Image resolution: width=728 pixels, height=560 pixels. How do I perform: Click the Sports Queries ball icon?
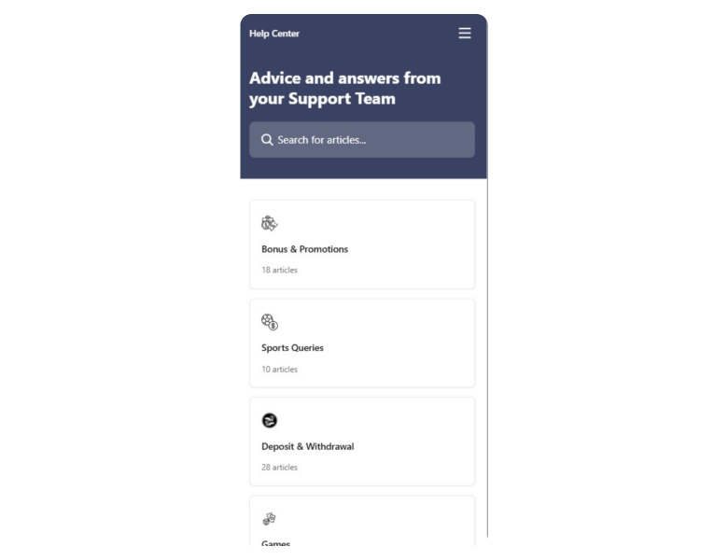coord(270,322)
